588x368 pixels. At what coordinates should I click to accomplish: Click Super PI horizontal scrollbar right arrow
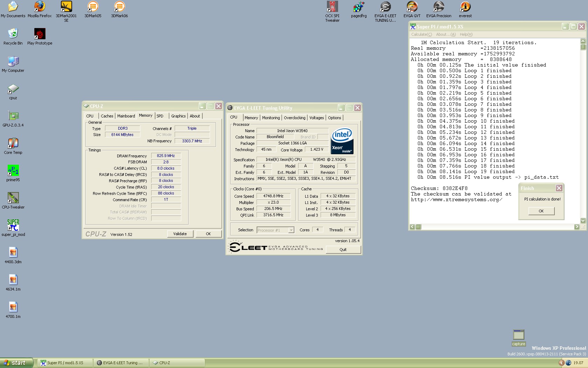pyautogui.click(x=577, y=227)
